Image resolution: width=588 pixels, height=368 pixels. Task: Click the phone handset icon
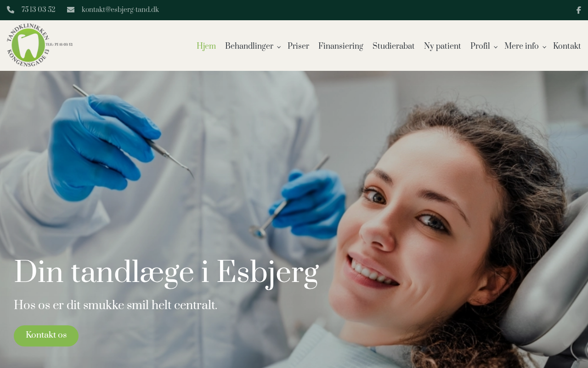pyautogui.click(x=11, y=10)
